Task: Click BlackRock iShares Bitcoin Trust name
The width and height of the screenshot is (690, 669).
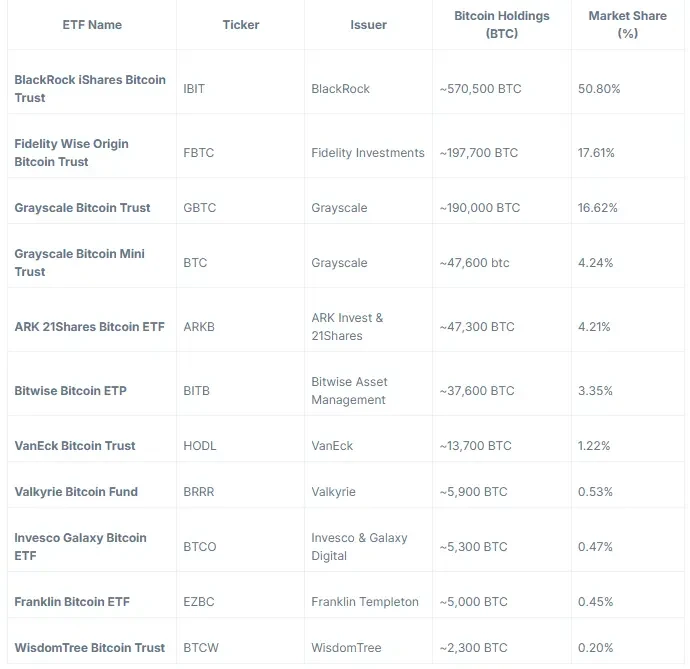Action: coord(90,89)
